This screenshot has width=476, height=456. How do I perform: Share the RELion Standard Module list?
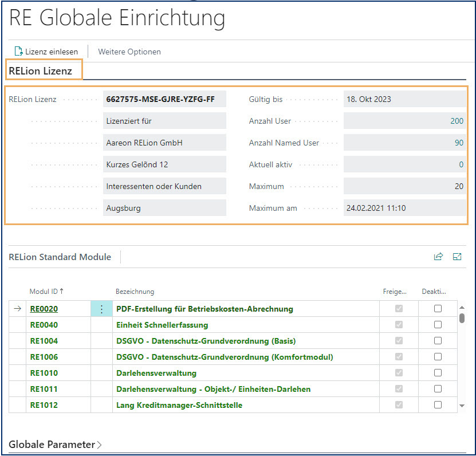[x=438, y=257]
